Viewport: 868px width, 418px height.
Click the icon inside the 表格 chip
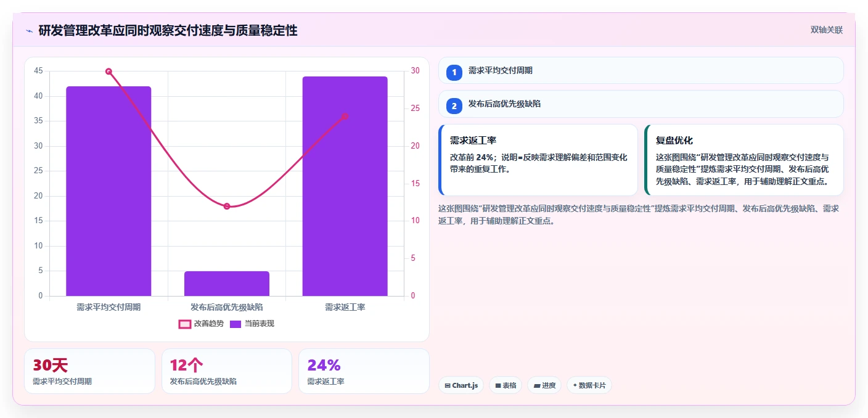pyautogui.click(x=498, y=386)
